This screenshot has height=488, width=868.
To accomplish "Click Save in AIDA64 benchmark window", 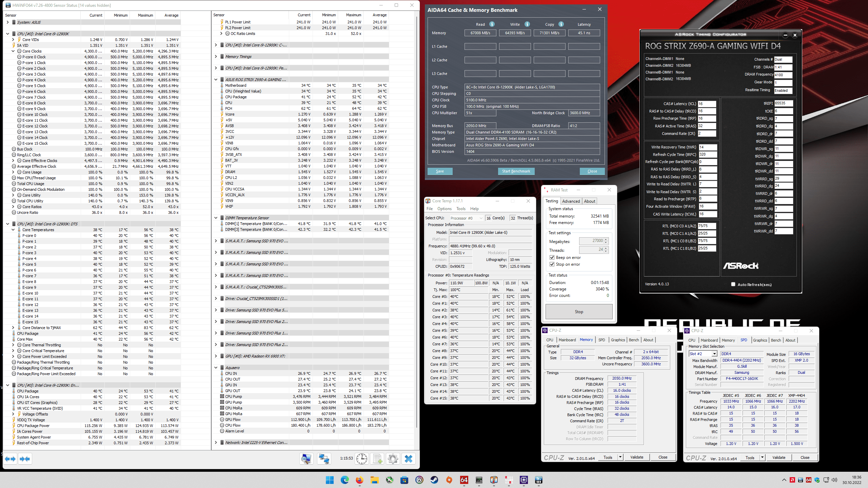I will click(440, 171).
